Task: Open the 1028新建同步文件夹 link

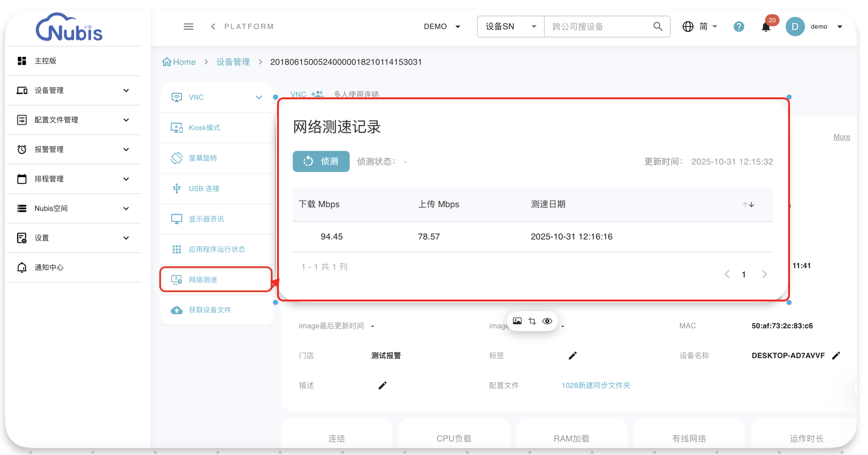Action: point(595,385)
